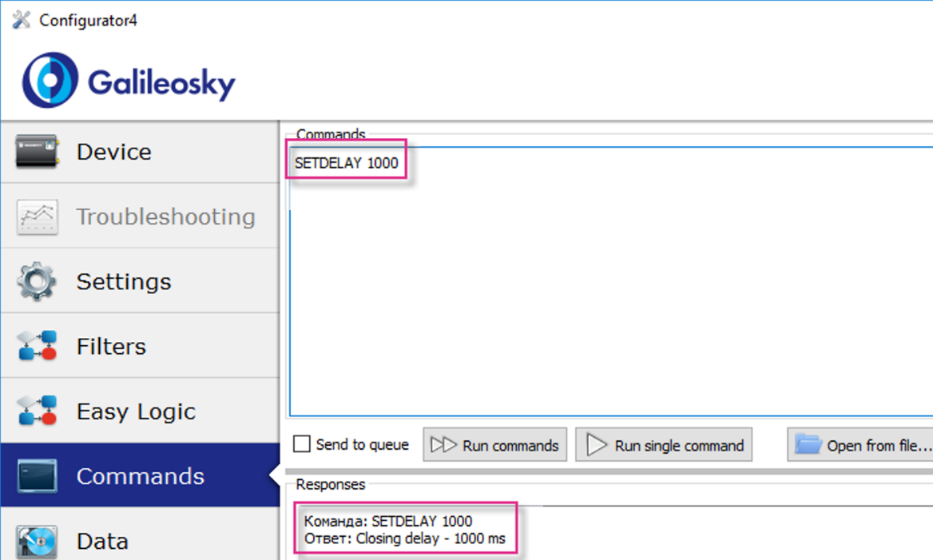933x560 pixels.
Task: Click the Configurator4 title bar app icon
Action: (x=22, y=20)
